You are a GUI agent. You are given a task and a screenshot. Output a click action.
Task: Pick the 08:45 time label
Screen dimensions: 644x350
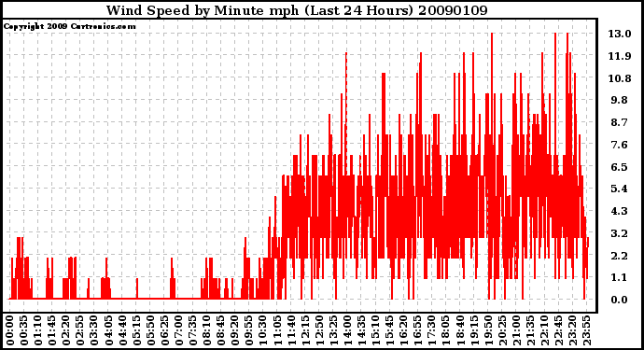(x=221, y=330)
